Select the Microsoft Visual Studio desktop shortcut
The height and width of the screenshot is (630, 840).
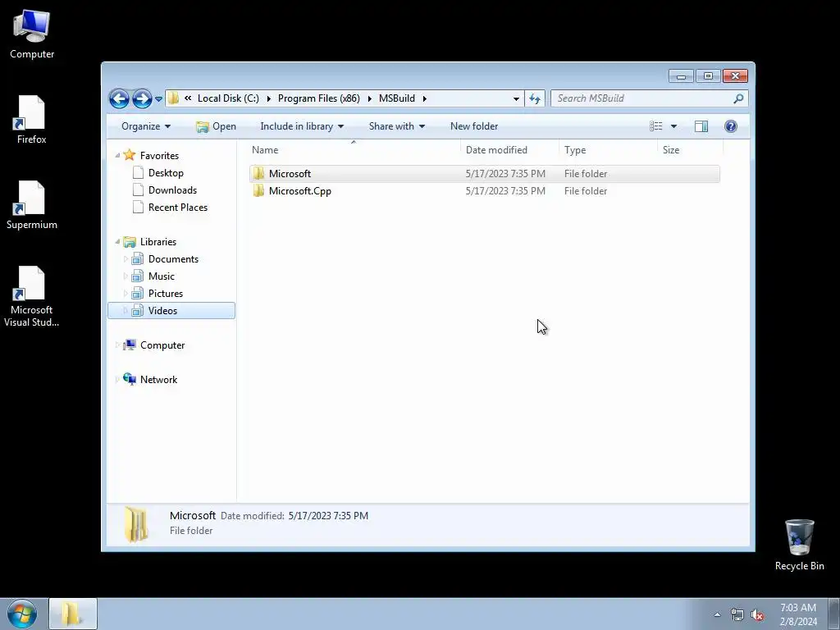click(x=32, y=297)
